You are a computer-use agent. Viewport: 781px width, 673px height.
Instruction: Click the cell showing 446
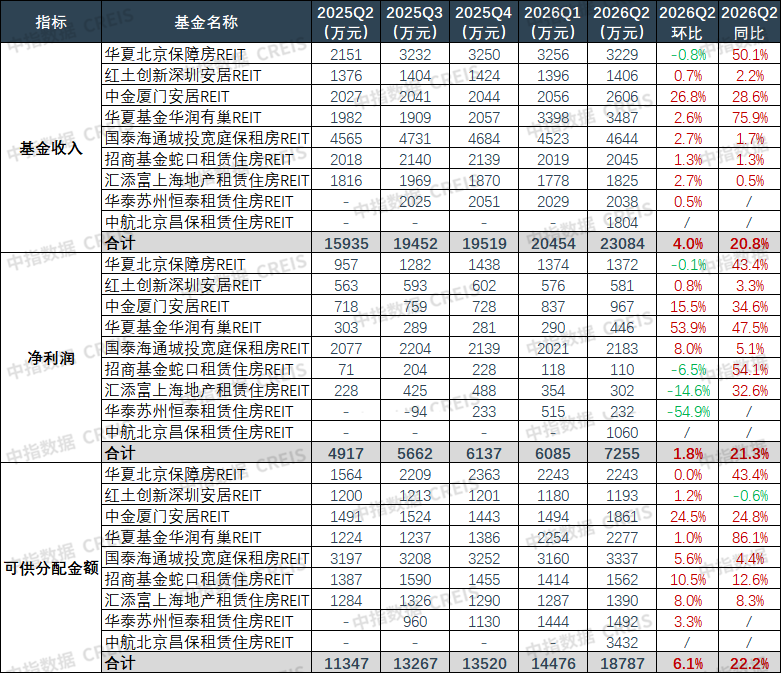622,327
